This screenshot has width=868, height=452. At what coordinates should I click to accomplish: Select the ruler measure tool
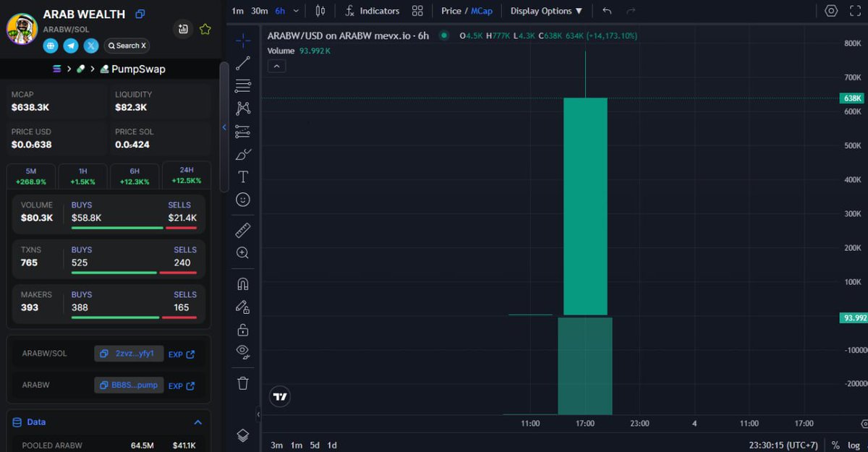pos(243,230)
